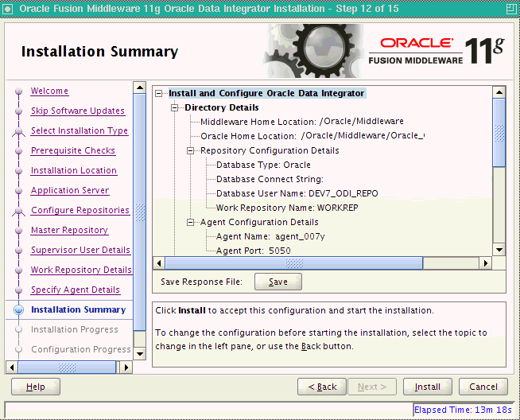Collapse Agent Configuration Details node

[190, 222]
